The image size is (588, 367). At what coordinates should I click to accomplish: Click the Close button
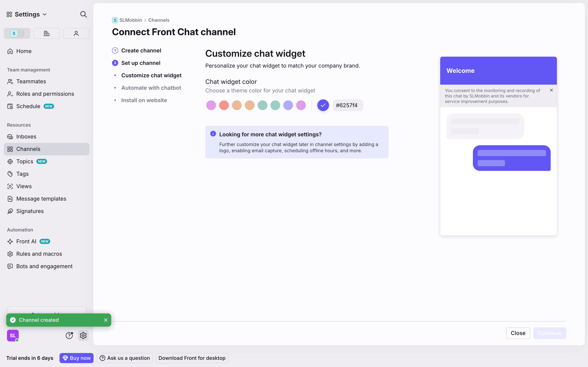click(518, 333)
